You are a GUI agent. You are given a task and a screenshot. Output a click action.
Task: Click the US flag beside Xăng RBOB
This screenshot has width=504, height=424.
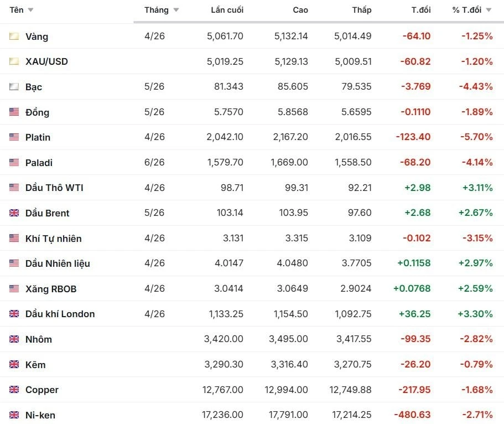pyautogui.click(x=14, y=289)
